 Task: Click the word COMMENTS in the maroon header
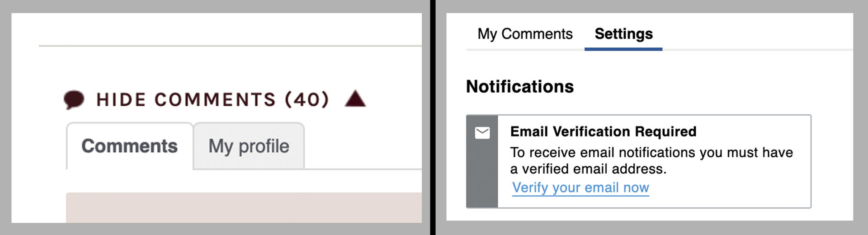[x=215, y=99]
